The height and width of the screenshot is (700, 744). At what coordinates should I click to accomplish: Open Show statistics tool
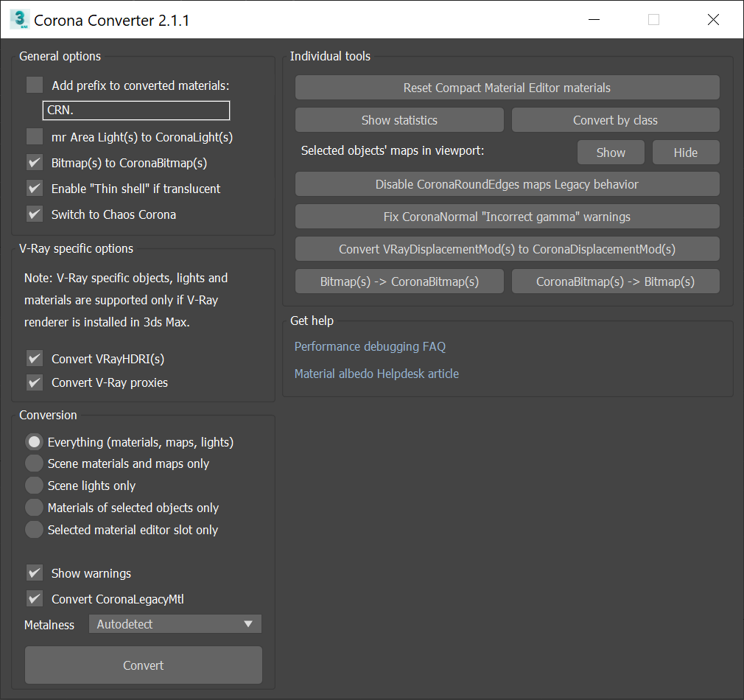point(399,120)
